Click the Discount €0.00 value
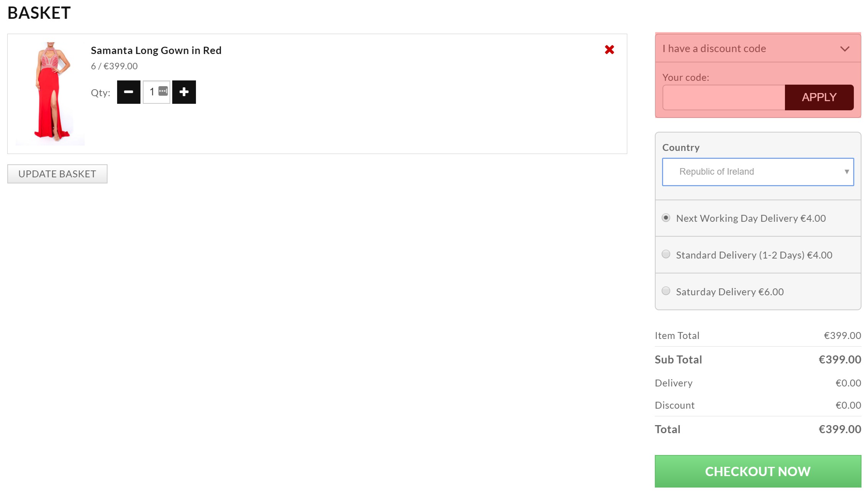The image size is (868, 491). click(x=848, y=405)
